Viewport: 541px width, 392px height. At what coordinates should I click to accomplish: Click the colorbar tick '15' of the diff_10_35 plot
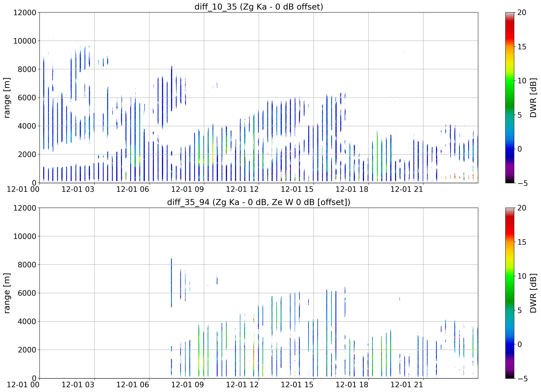click(x=522, y=47)
